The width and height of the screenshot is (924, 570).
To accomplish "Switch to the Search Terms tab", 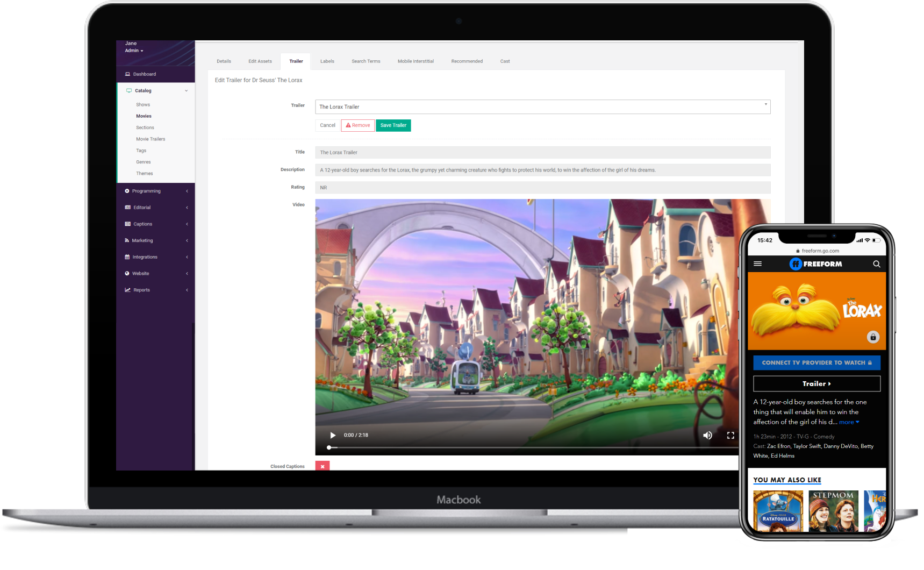I will tap(366, 61).
